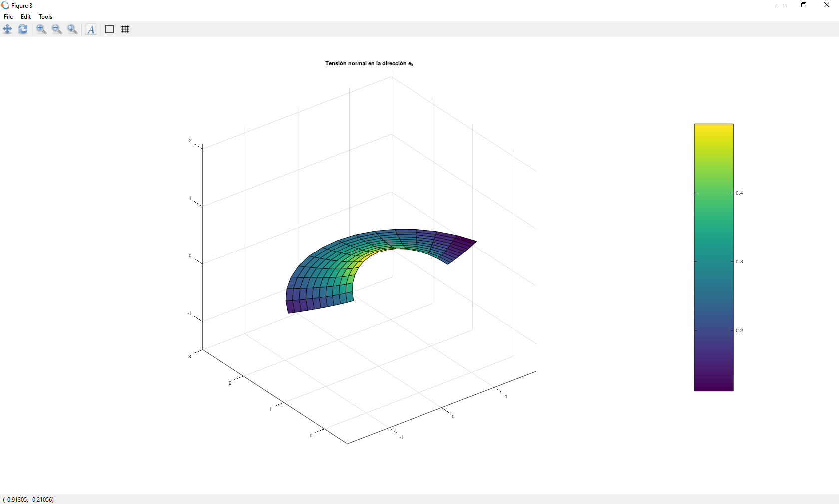
Task: Select the Zoom In magnifier
Action: (x=41, y=29)
